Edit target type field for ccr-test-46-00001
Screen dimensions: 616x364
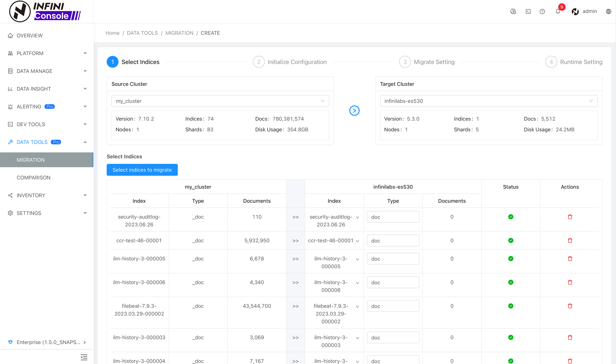click(393, 240)
